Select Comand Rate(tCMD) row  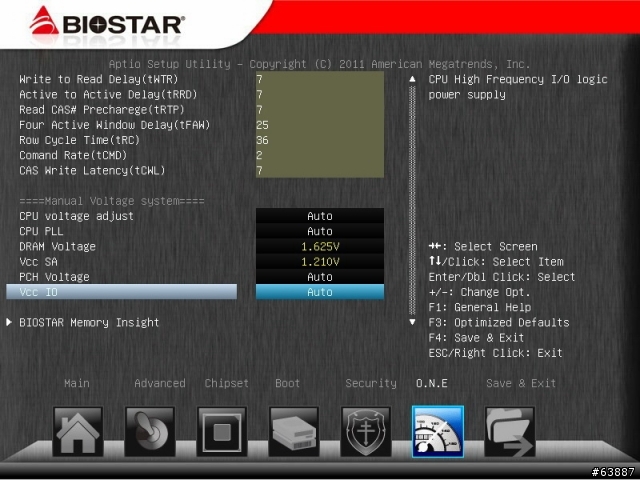(x=73, y=155)
